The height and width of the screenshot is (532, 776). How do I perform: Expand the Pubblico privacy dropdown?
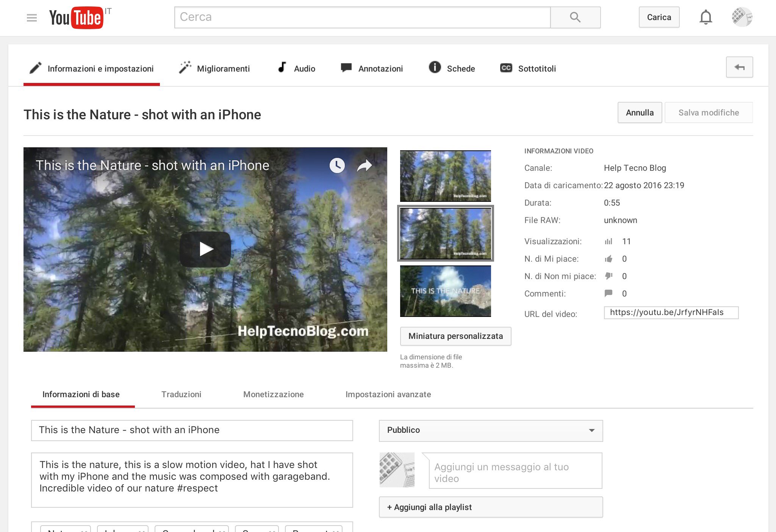pos(491,431)
